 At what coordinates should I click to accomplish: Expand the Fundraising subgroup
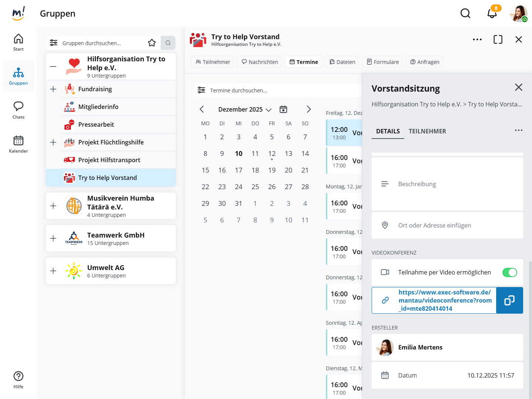pyautogui.click(x=53, y=89)
